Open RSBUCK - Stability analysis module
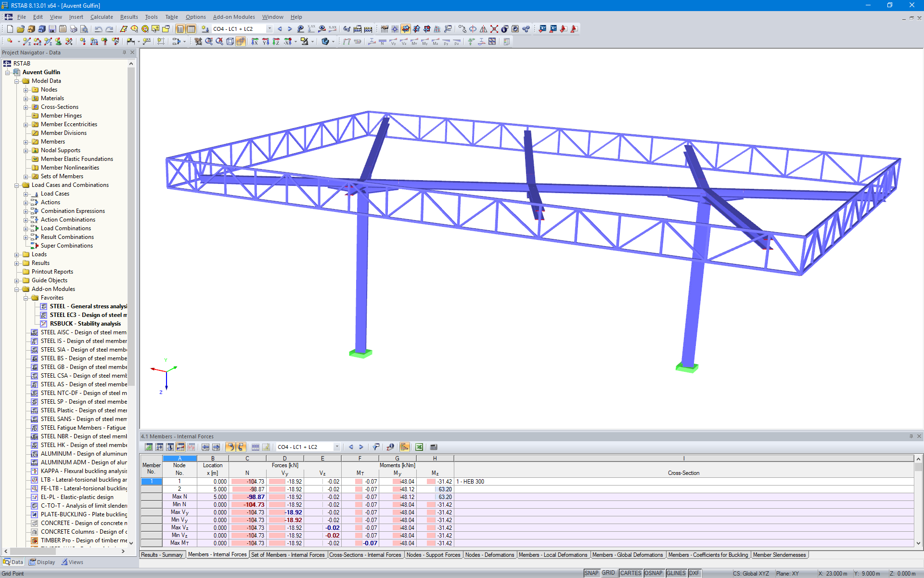This screenshot has height=578, width=924. point(85,324)
